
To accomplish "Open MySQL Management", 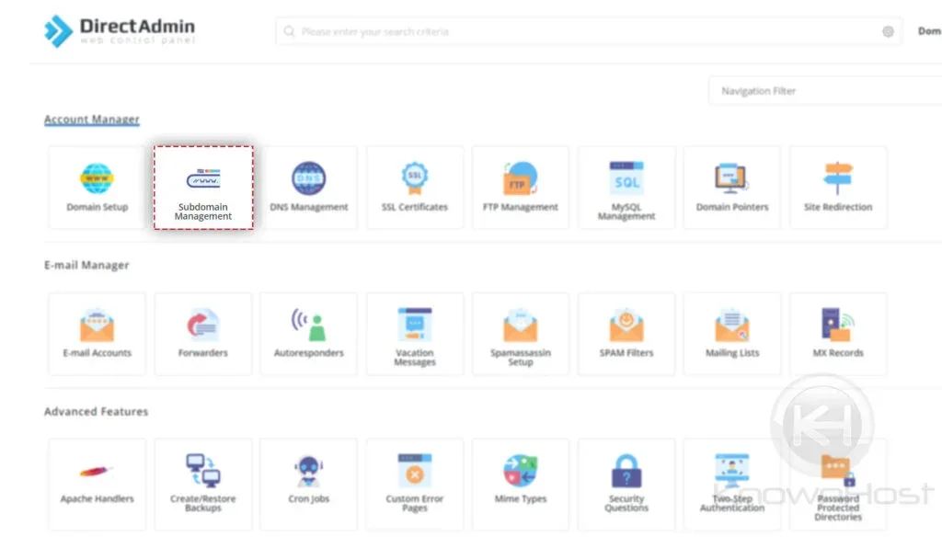I will (x=626, y=188).
